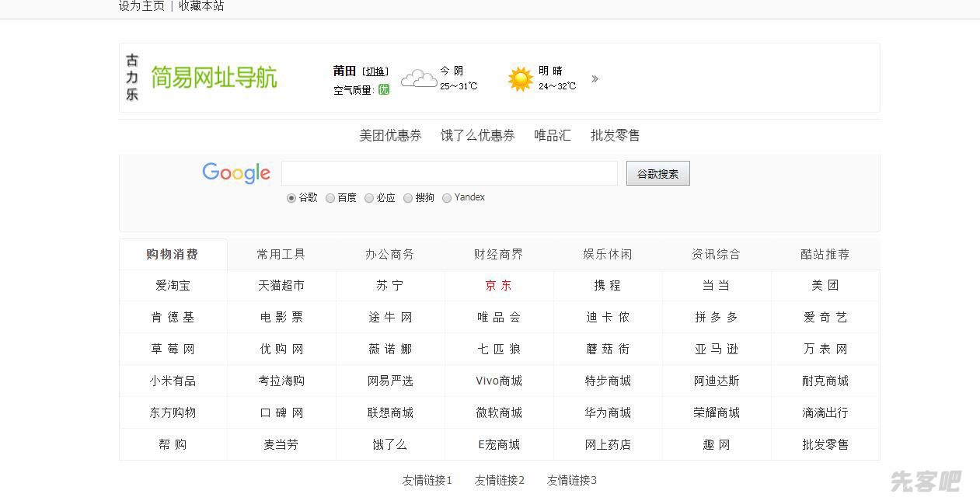Click the cloudy weather icon for today
Viewport: 980px width, 501px height.
(x=418, y=78)
